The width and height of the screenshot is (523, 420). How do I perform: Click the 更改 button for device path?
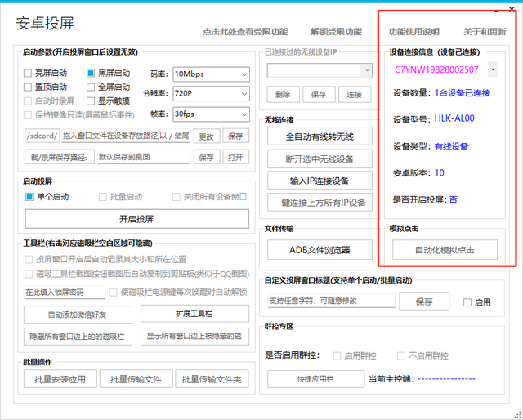[207, 136]
